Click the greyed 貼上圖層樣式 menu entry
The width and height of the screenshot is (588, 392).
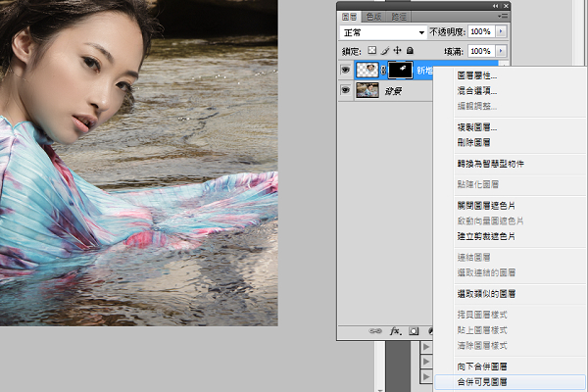point(482,330)
